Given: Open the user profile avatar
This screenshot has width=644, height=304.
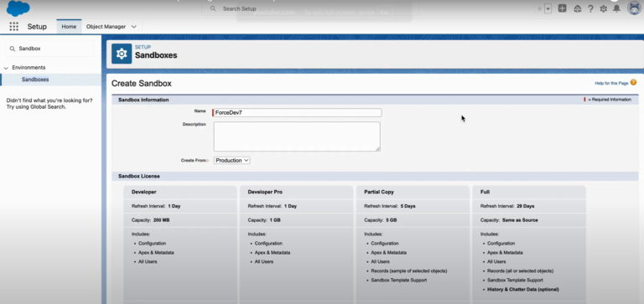Looking at the screenshot, I should coord(635,8).
